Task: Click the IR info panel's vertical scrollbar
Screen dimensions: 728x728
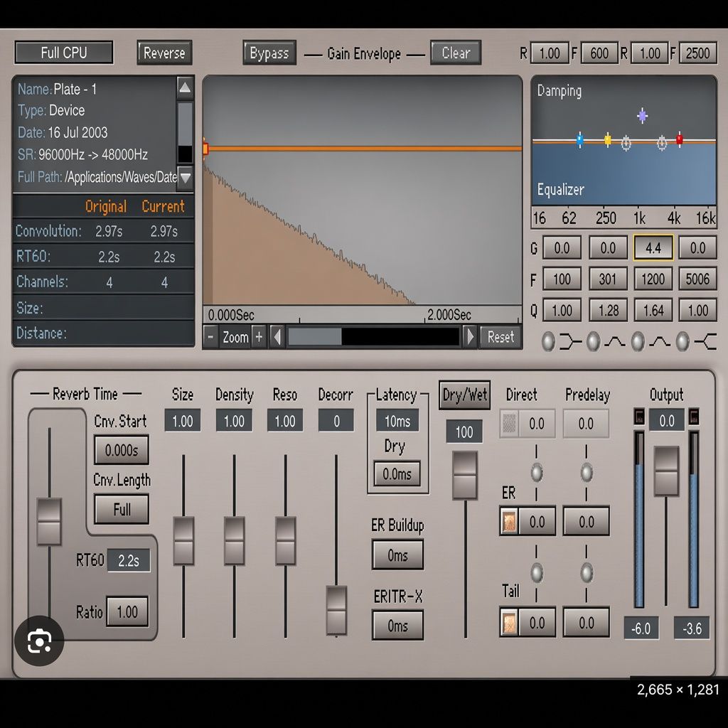Action: coord(185,132)
